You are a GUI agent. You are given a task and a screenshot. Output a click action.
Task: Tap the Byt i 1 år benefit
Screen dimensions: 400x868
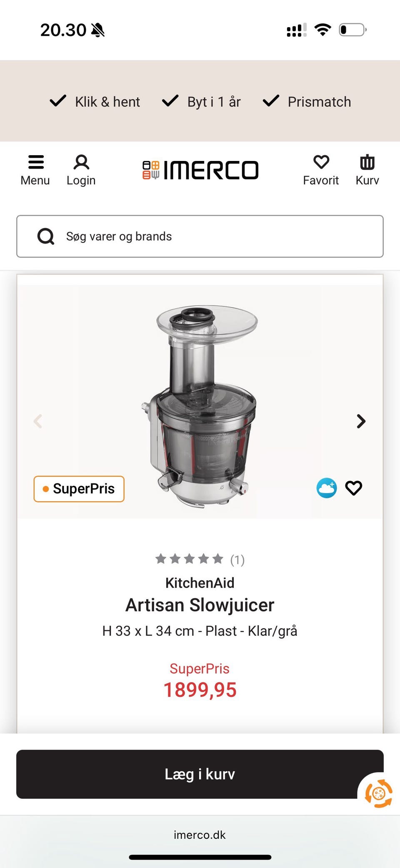click(202, 101)
